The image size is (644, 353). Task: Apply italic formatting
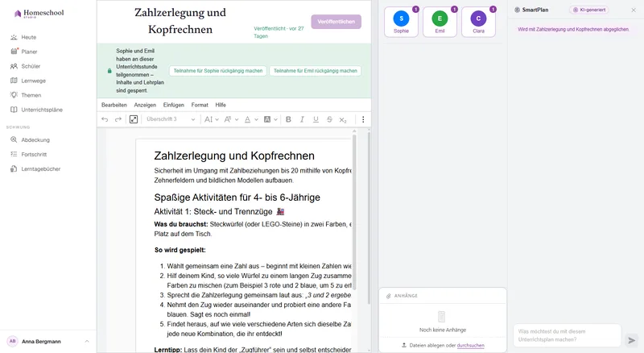302,119
